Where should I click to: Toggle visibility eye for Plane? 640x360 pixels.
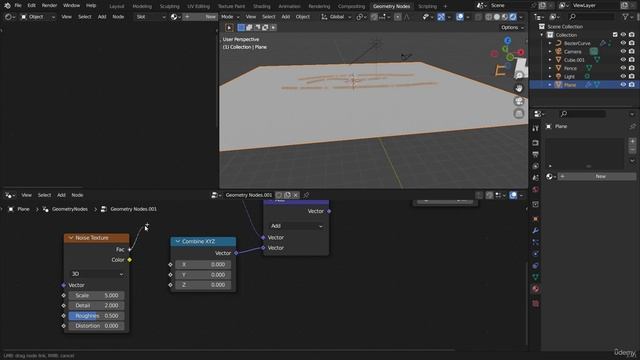(623, 85)
